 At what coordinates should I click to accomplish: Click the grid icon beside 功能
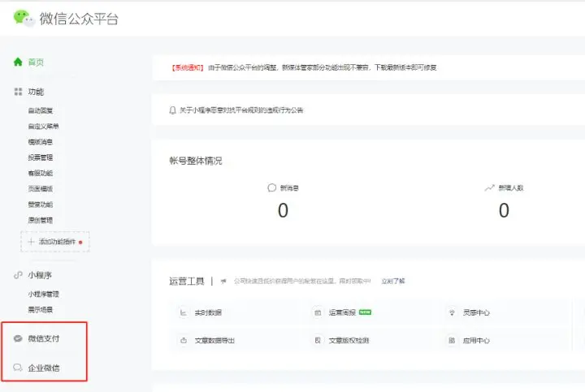coord(18,92)
